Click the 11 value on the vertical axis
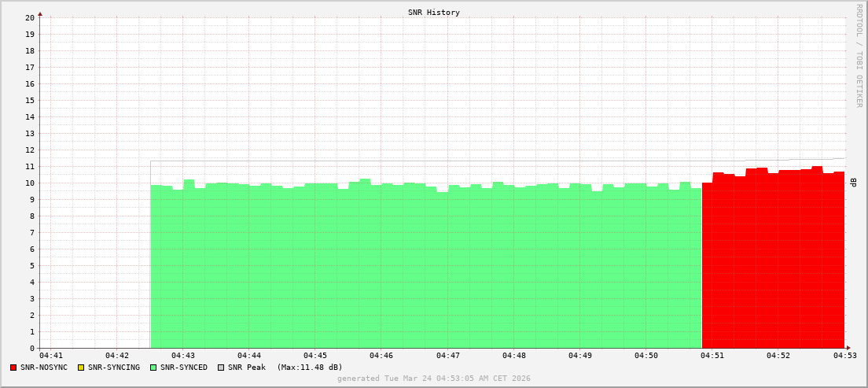Screen dimensions: 868x388 click(x=30, y=166)
